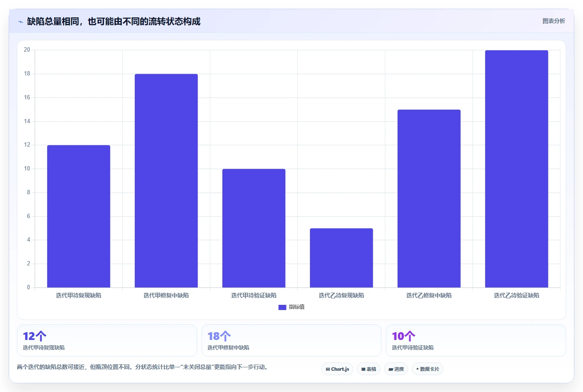Viewport: 583px width, 392px height.
Task: Click the 迭代甲待验证缺陷 bar in chart
Action: pyautogui.click(x=254, y=228)
